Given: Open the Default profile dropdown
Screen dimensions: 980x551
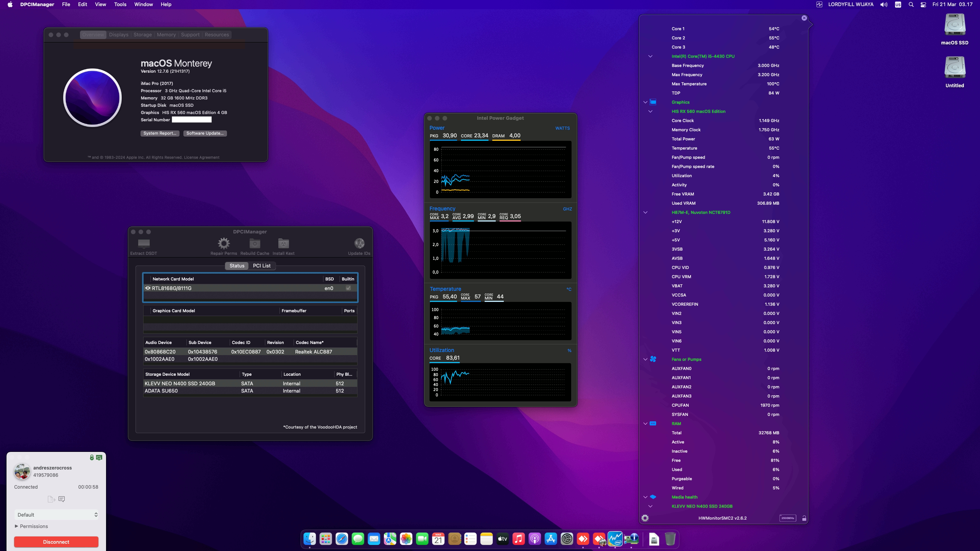Looking at the screenshot, I should click(x=56, y=515).
